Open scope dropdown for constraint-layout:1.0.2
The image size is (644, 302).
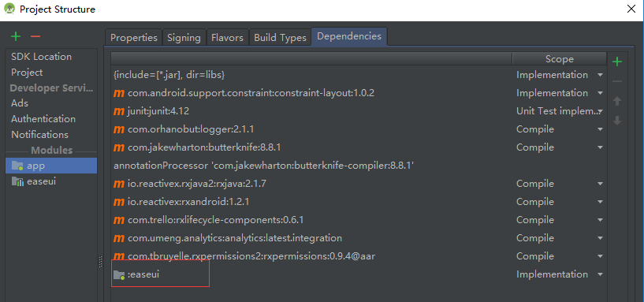tap(600, 93)
